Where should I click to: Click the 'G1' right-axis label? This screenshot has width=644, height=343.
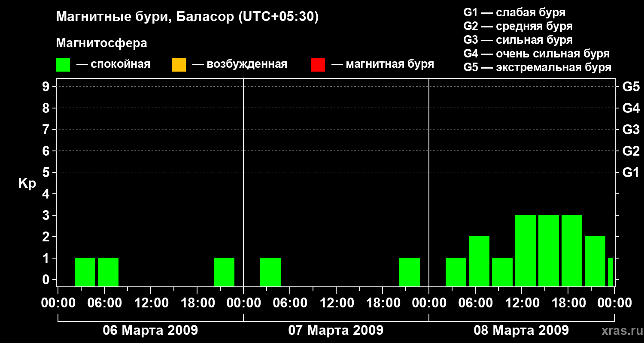631,172
